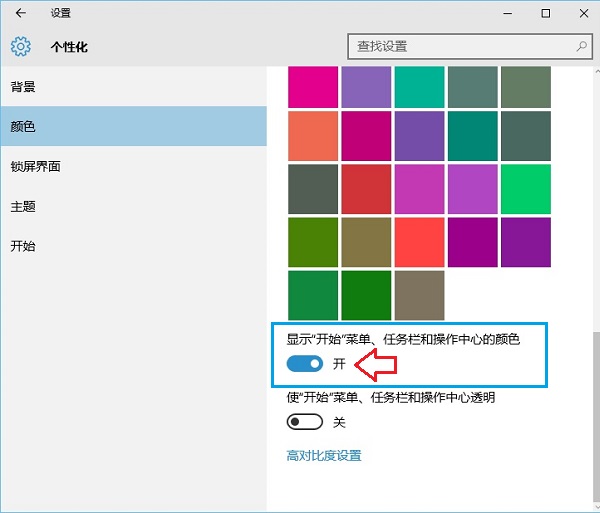Select the 颜色 sidebar item
Image resolution: width=600 pixels, height=513 pixels.
(23, 127)
